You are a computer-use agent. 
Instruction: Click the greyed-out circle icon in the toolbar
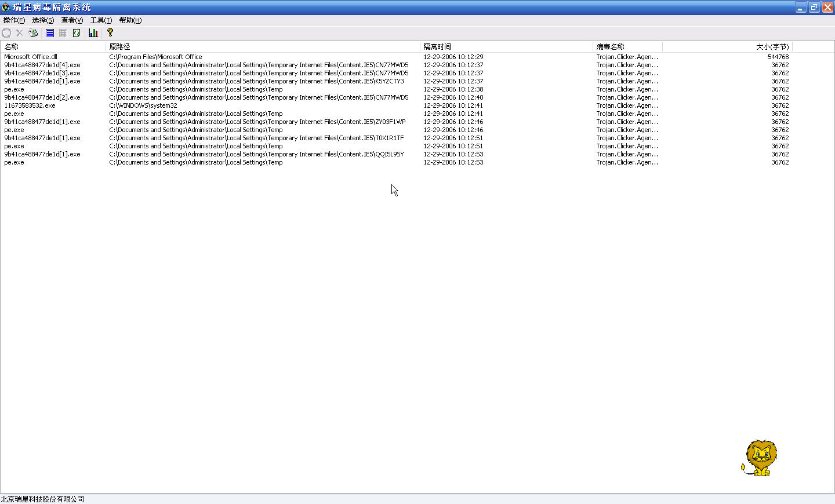coord(6,33)
